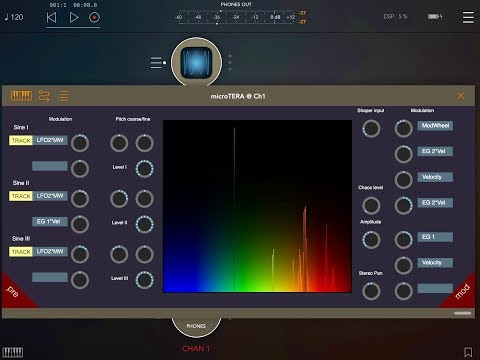Click Sine I pitch coarse knob
Screen dimensions: 480x360
pyautogui.click(x=119, y=143)
